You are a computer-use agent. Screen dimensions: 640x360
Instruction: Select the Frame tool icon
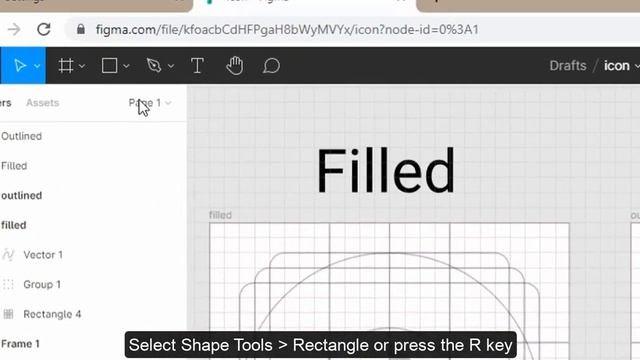tap(66, 65)
